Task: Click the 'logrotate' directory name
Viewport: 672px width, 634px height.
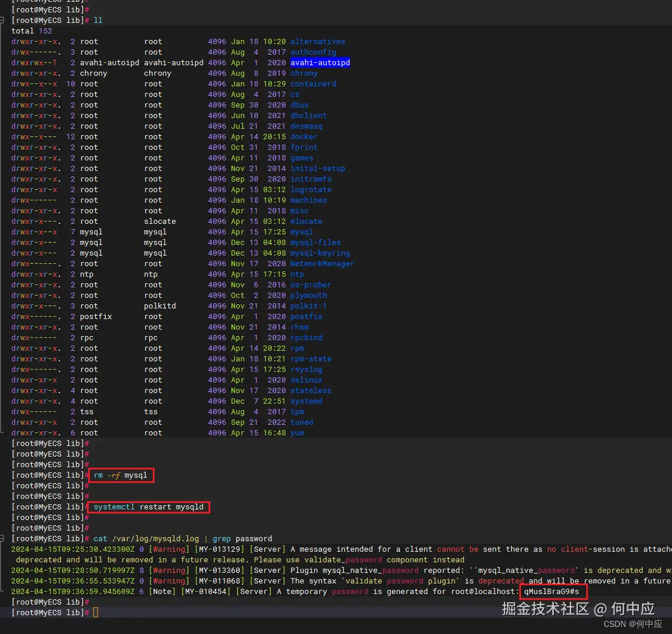Action: coord(311,189)
